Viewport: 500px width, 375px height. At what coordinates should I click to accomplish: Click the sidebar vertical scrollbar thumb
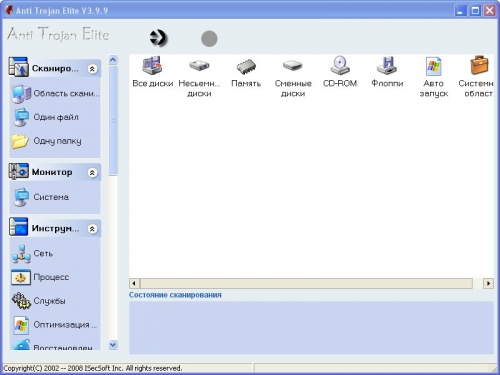coord(113,120)
